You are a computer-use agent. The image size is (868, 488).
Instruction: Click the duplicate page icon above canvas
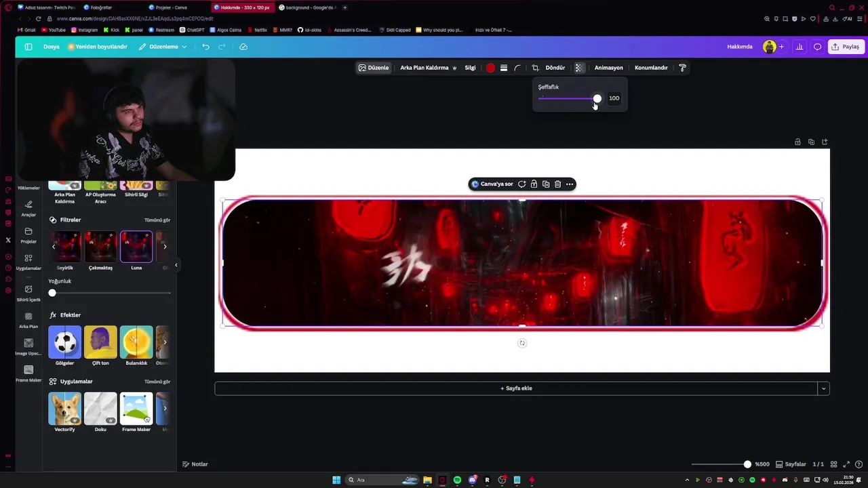(811, 142)
